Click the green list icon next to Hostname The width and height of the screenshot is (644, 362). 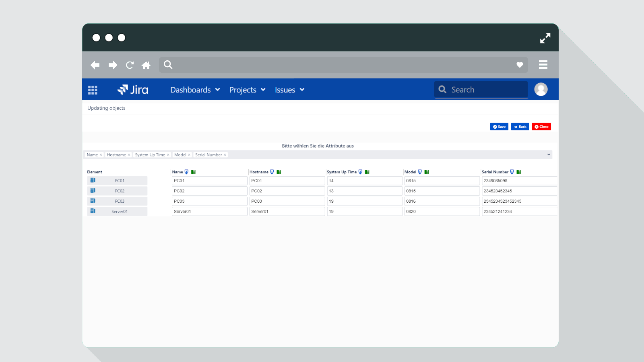click(279, 172)
